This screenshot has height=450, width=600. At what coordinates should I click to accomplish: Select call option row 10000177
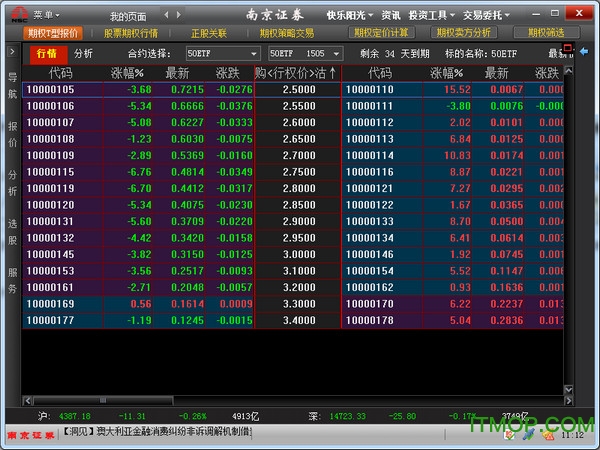coord(138,320)
